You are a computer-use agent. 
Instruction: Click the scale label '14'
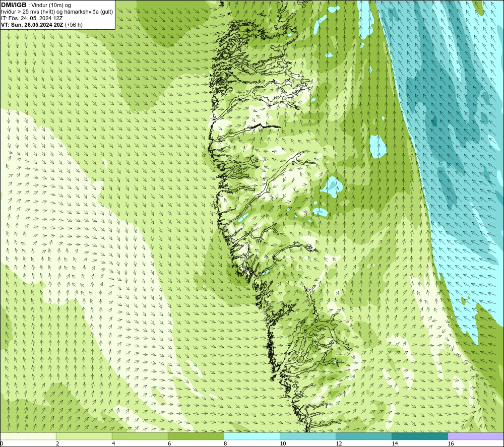[x=395, y=444]
